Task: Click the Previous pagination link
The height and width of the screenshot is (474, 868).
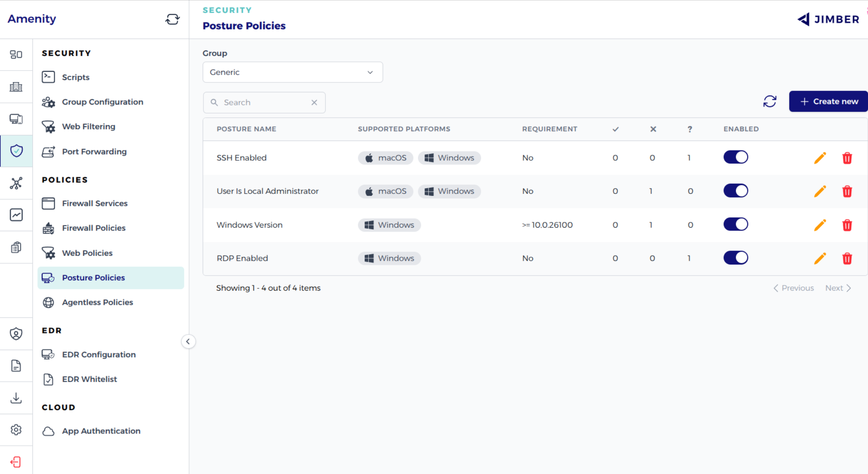Action: [x=793, y=288]
